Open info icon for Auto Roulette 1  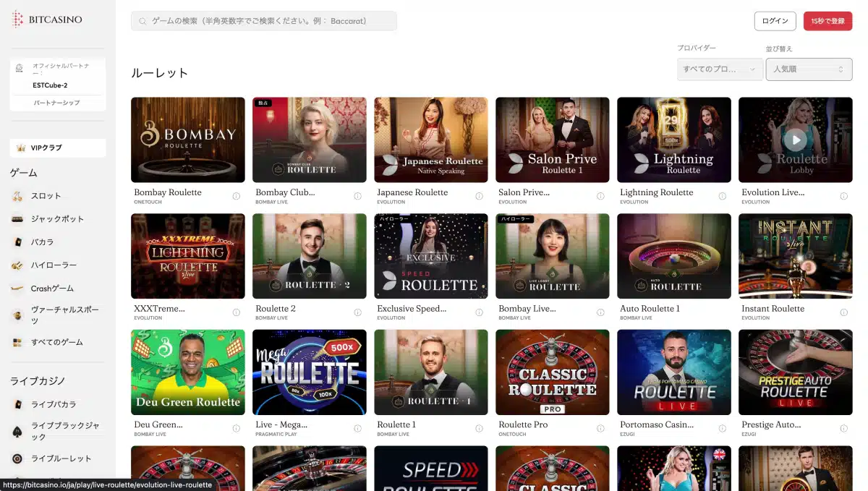[722, 312]
